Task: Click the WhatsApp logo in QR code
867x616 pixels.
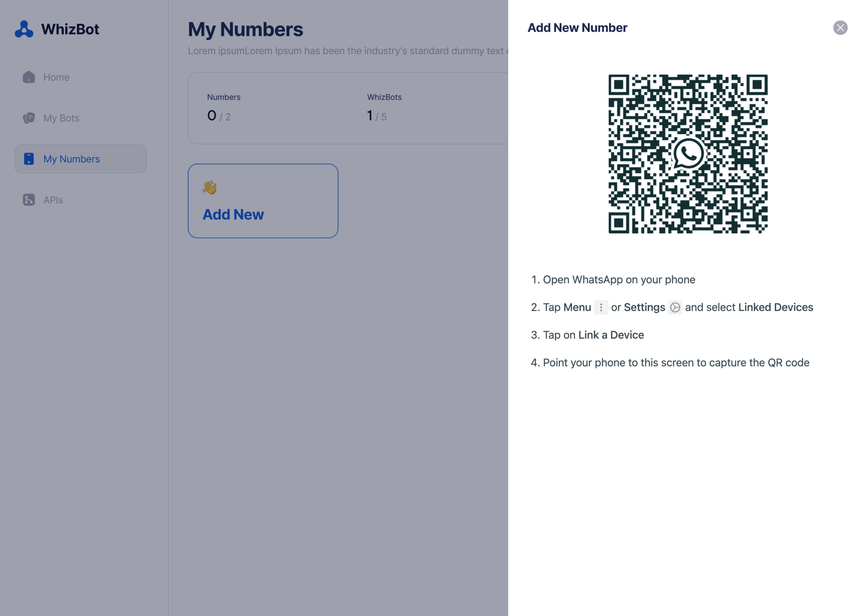Action: point(688,154)
